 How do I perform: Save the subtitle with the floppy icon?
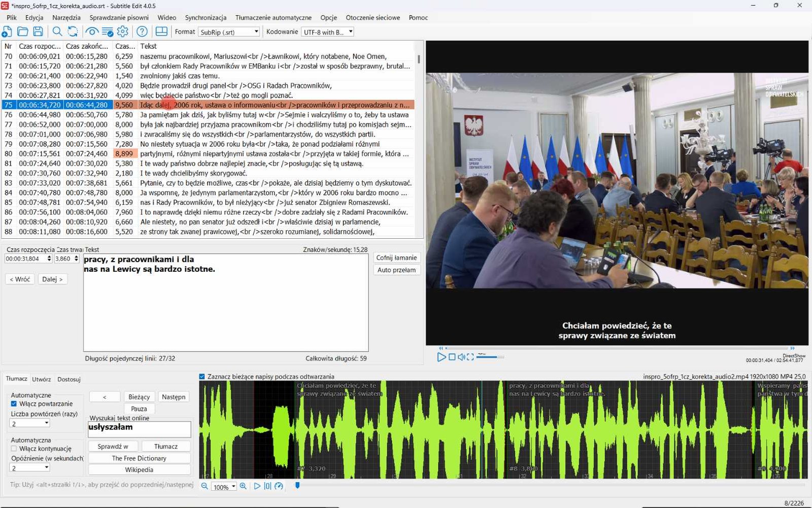tap(38, 31)
